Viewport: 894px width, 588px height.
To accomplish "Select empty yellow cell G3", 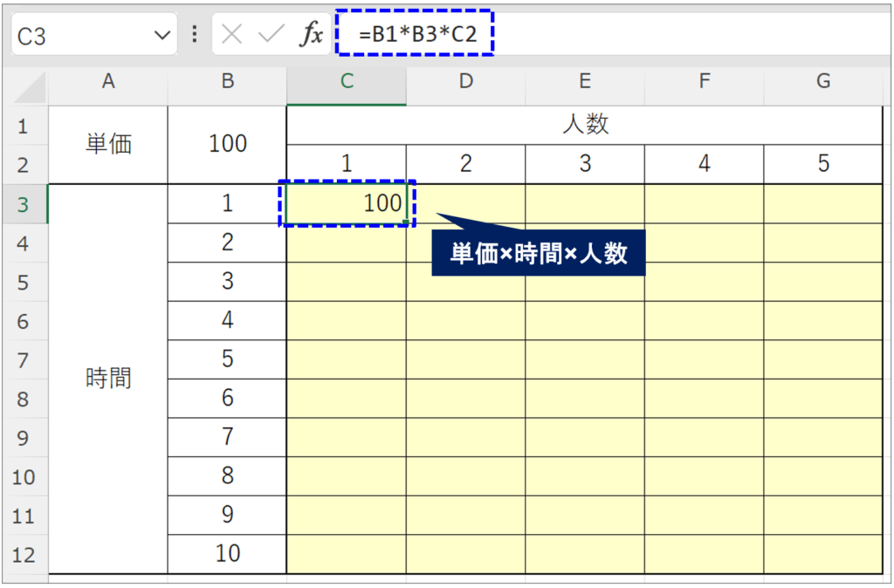I will coord(823,203).
